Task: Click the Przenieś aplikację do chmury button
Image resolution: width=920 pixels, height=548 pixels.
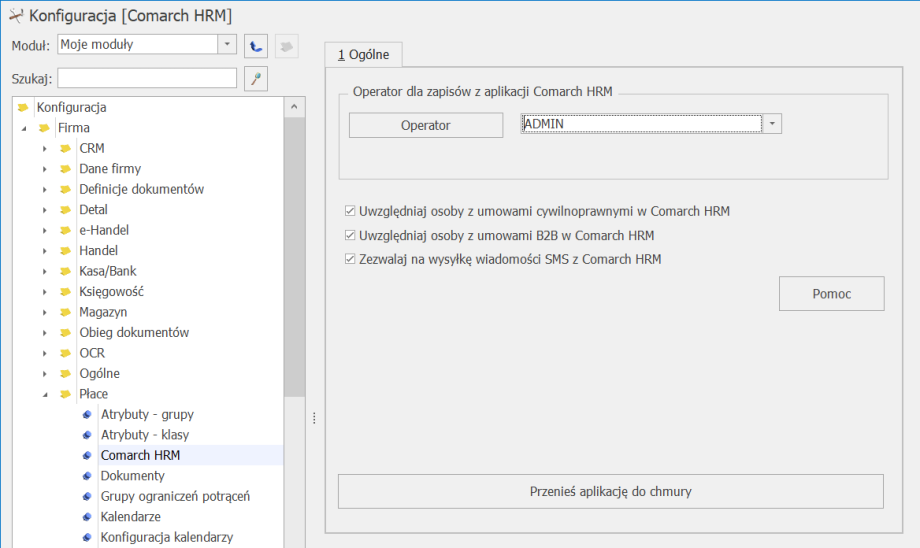Action: pos(610,492)
